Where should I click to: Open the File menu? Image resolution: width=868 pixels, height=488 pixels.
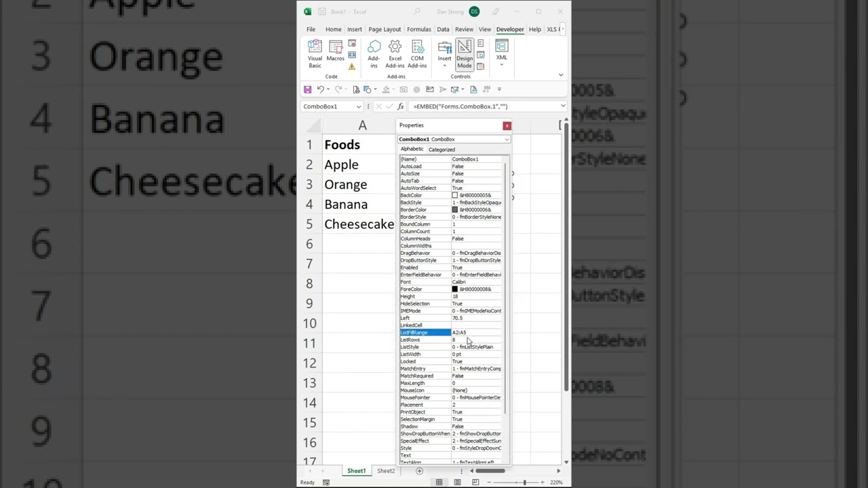coord(311,29)
